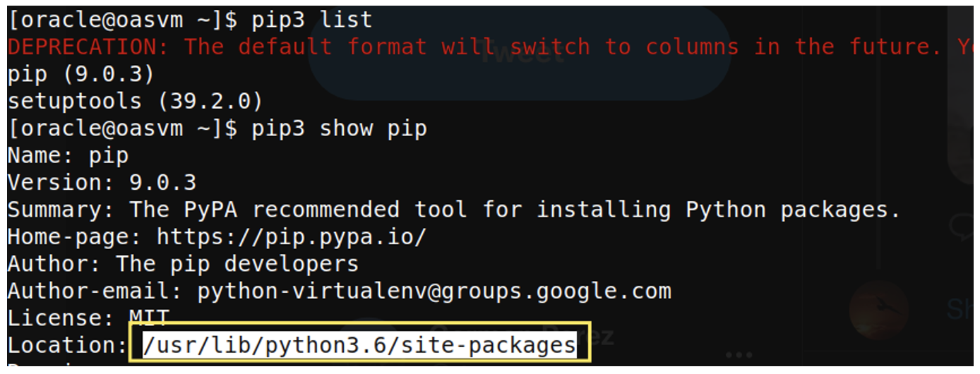Click the highlighted /usr/lib/python3.6/site-packages path

tap(359, 344)
